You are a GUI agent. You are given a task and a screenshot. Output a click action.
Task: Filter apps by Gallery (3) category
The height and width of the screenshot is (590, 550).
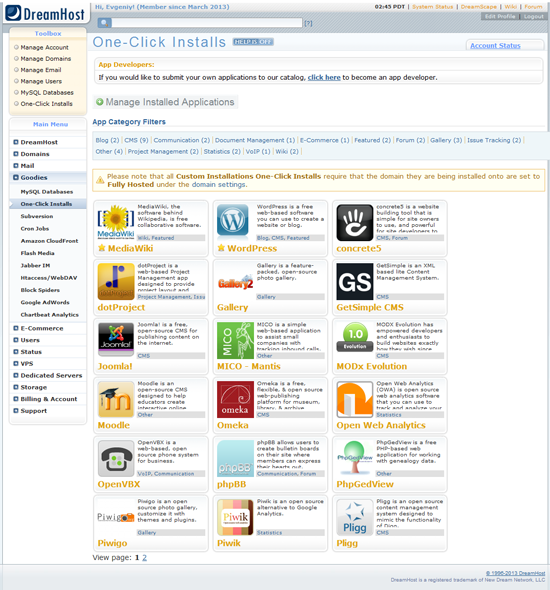[446, 140]
